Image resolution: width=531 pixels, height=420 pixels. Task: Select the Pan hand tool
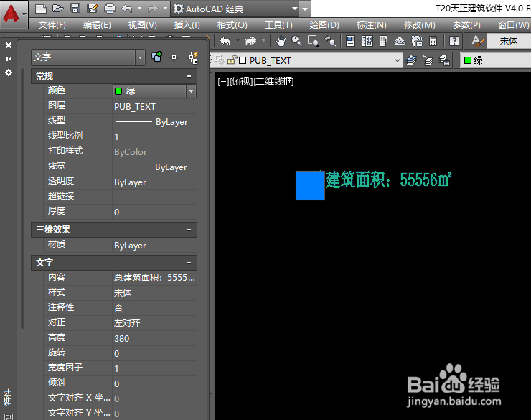280,42
